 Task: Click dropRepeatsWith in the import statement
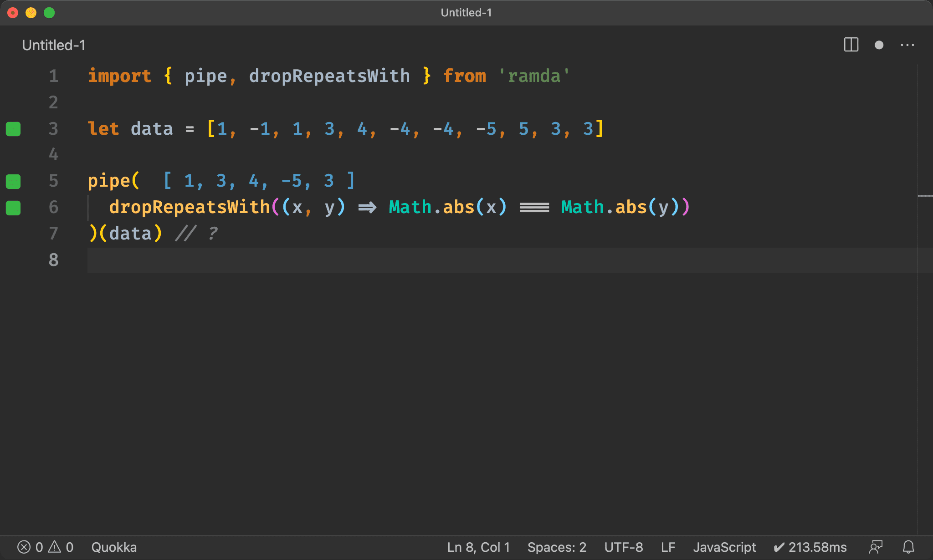tap(329, 76)
